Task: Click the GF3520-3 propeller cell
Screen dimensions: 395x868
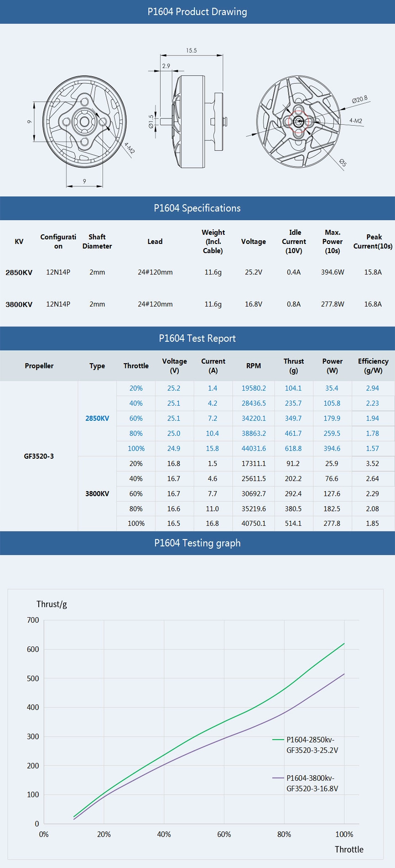Action: (39, 456)
